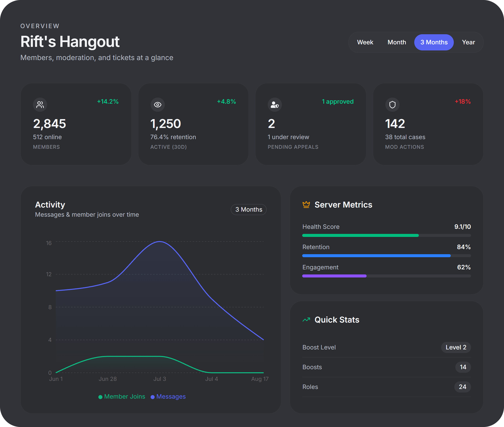This screenshot has width=504, height=427.
Task: Click the 1 approved appeals label
Action: (338, 101)
